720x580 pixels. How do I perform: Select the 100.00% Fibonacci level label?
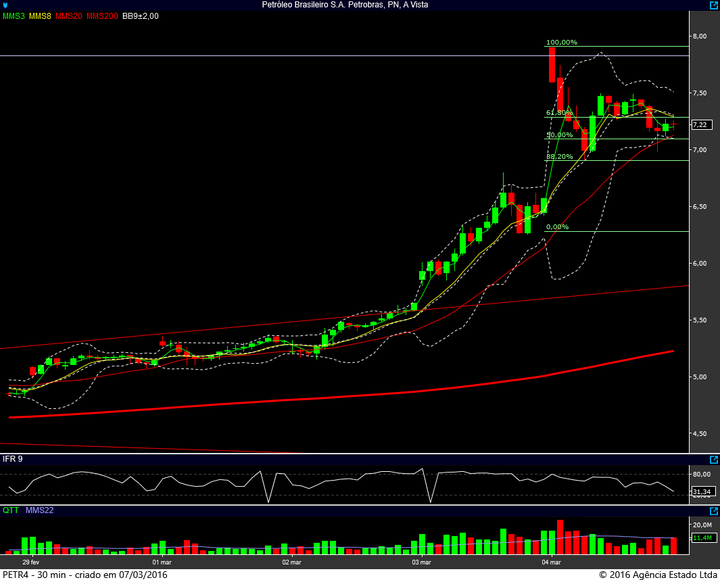[x=561, y=43]
